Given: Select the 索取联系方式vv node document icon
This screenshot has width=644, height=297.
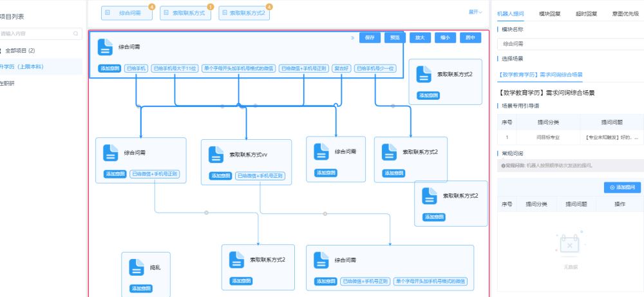Looking at the screenshot, I should (216, 155).
